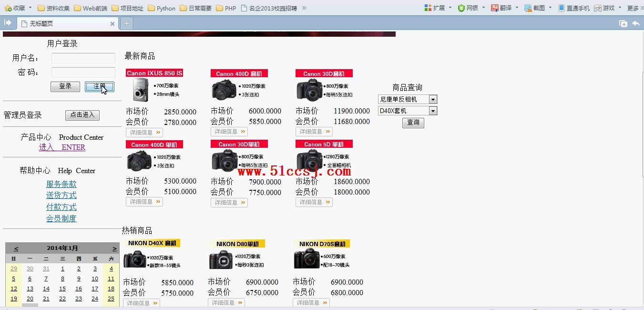Open the 会员制度 help link
The image size is (644, 310).
click(61, 218)
